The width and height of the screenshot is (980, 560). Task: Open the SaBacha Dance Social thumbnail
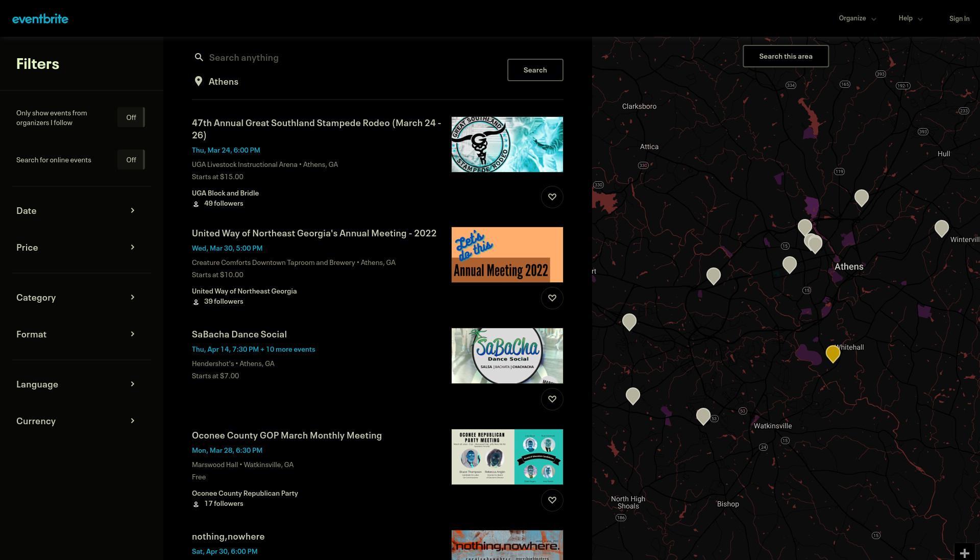[x=507, y=356]
